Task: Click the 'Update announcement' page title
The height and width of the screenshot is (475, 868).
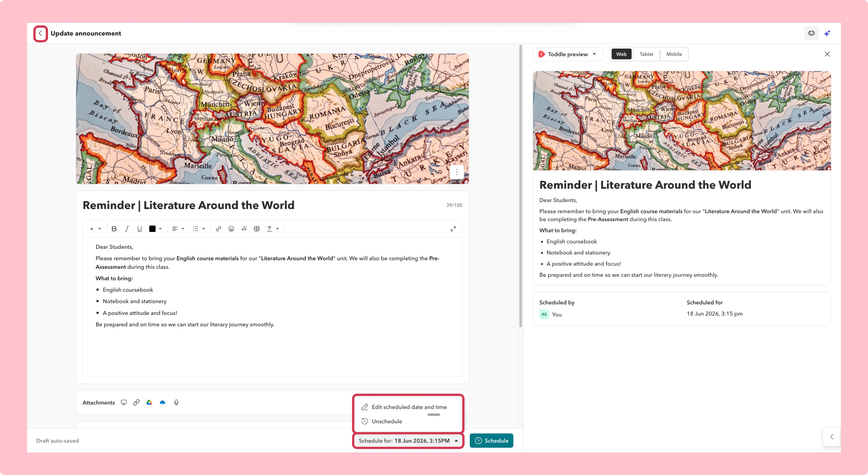Action: [x=86, y=33]
